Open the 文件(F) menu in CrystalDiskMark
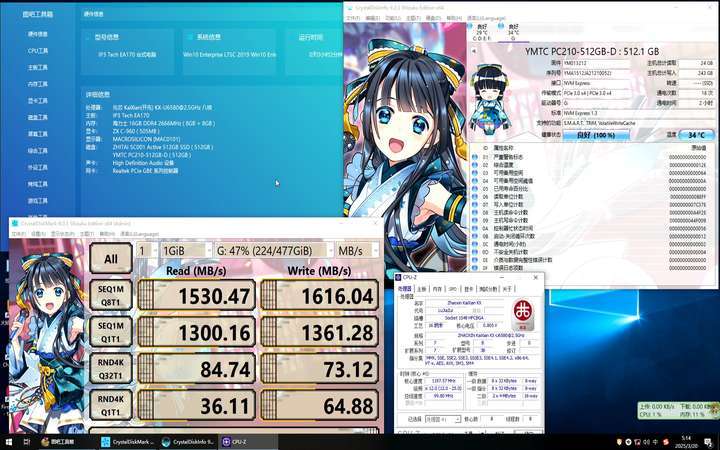The height and width of the screenshot is (450, 720). pos(19,234)
